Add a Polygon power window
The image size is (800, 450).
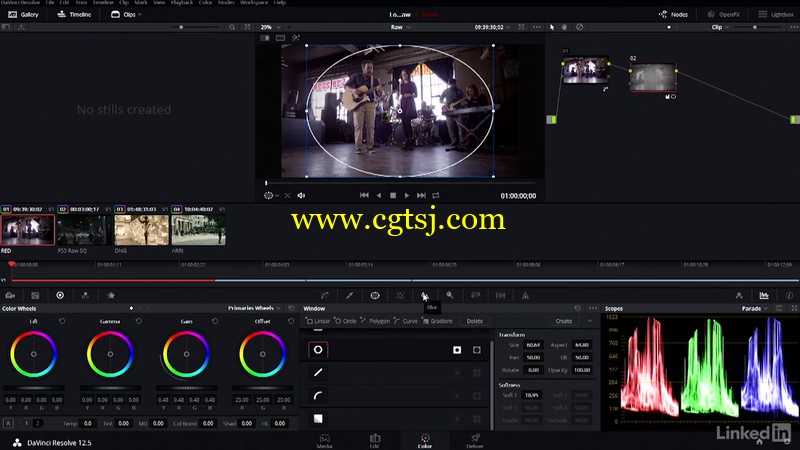(x=375, y=321)
